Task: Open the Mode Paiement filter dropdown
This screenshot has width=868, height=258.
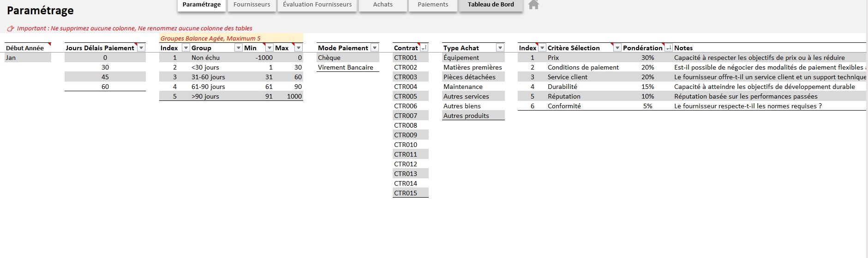Action: tap(375, 48)
